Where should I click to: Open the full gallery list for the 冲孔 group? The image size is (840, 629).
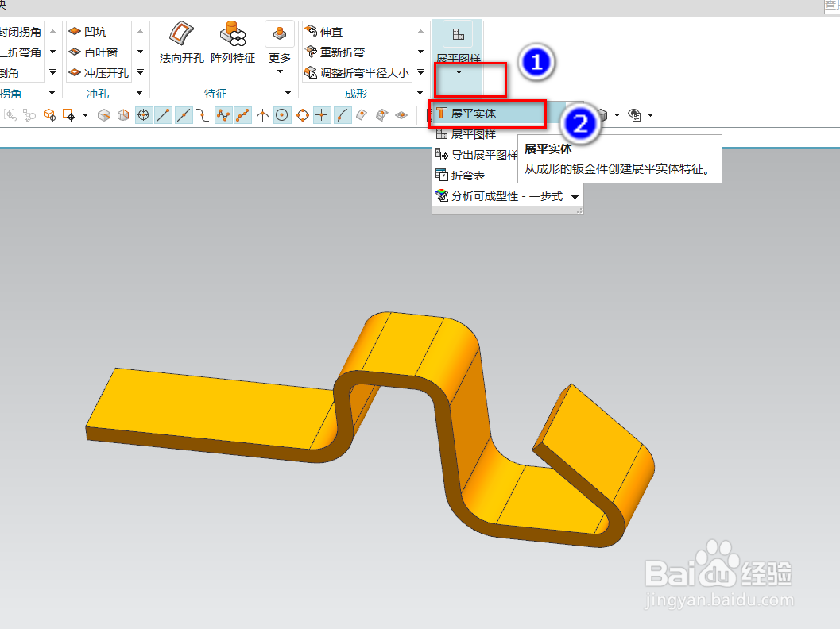(x=141, y=72)
